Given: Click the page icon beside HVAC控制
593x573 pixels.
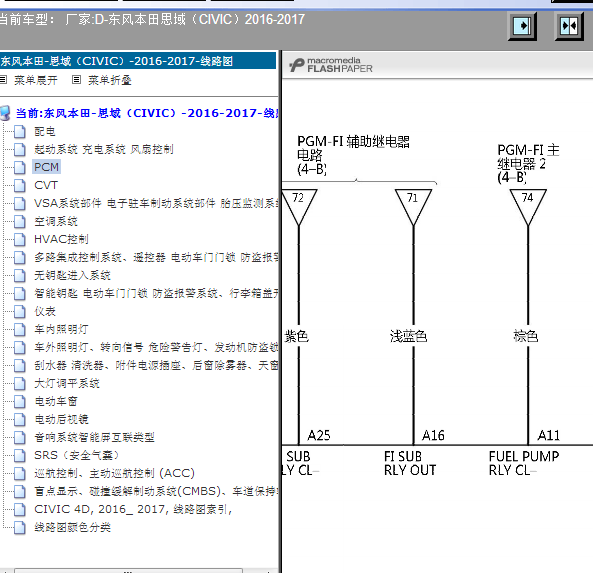Looking at the screenshot, I should [20, 239].
